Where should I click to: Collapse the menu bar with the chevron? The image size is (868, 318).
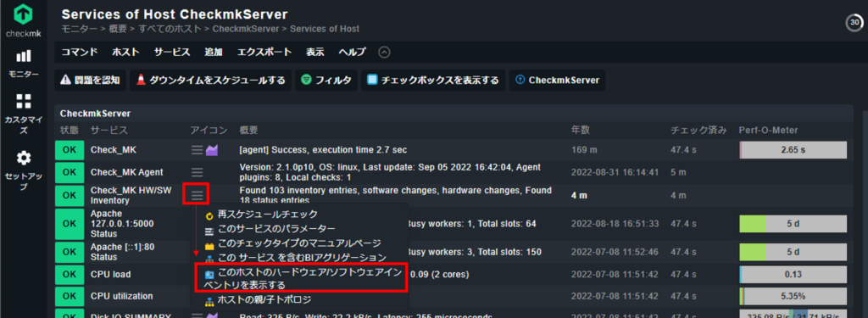click(384, 52)
